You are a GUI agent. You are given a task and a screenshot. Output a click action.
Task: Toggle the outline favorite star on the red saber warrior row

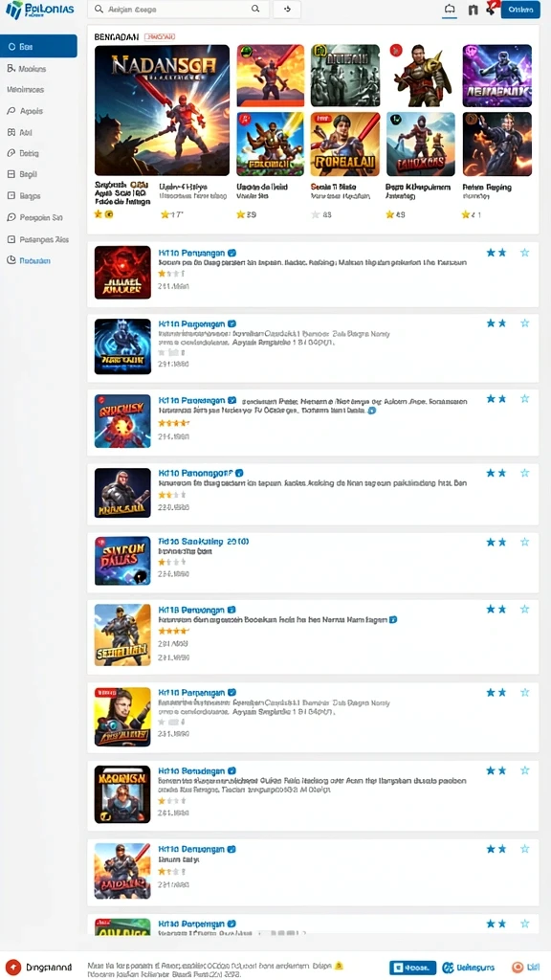[x=525, y=849]
